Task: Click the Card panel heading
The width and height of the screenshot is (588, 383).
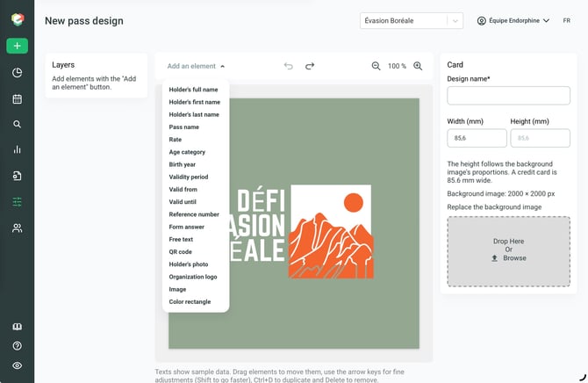Action: pyautogui.click(x=455, y=65)
